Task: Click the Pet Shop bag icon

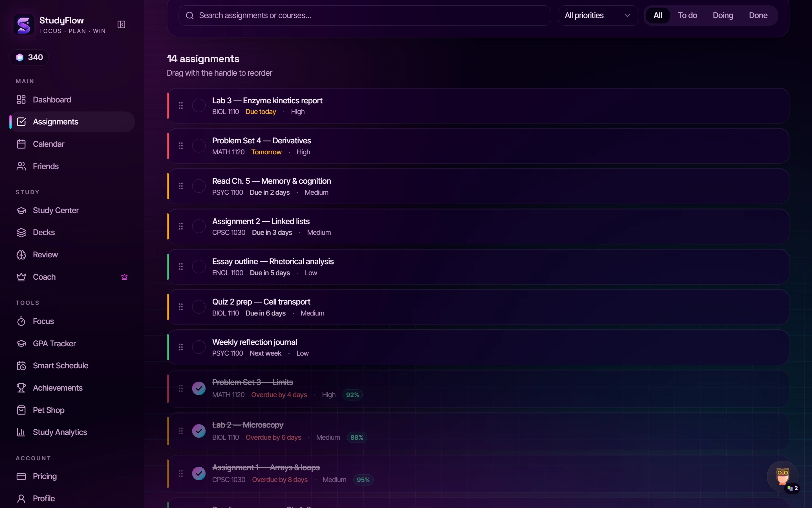Action: coord(21,410)
